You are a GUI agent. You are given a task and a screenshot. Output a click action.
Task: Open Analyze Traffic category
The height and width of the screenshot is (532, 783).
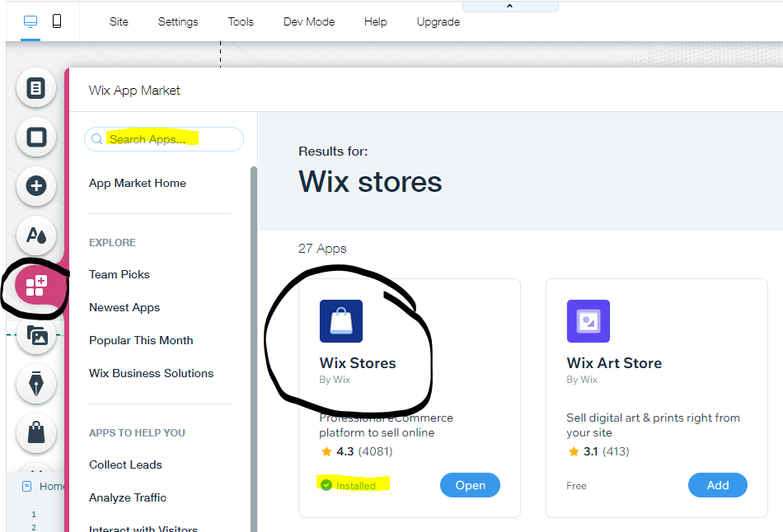pyautogui.click(x=127, y=497)
